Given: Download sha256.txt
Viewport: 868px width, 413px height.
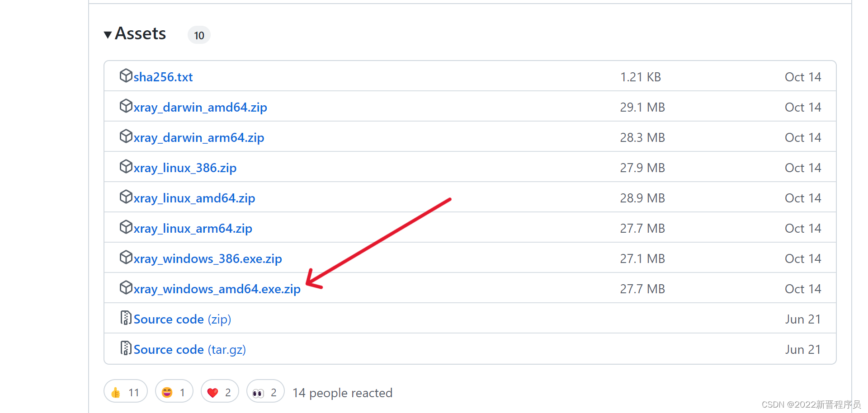Looking at the screenshot, I should tap(163, 77).
